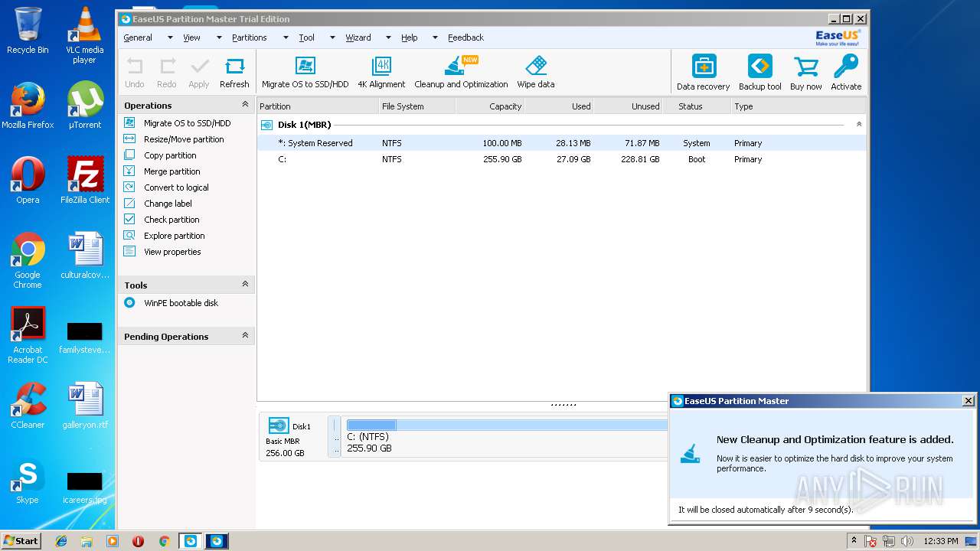Click the Migrate OS to SSD/HDD toolbar icon
The width and height of the screenshot is (980, 551).
click(305, 66)
